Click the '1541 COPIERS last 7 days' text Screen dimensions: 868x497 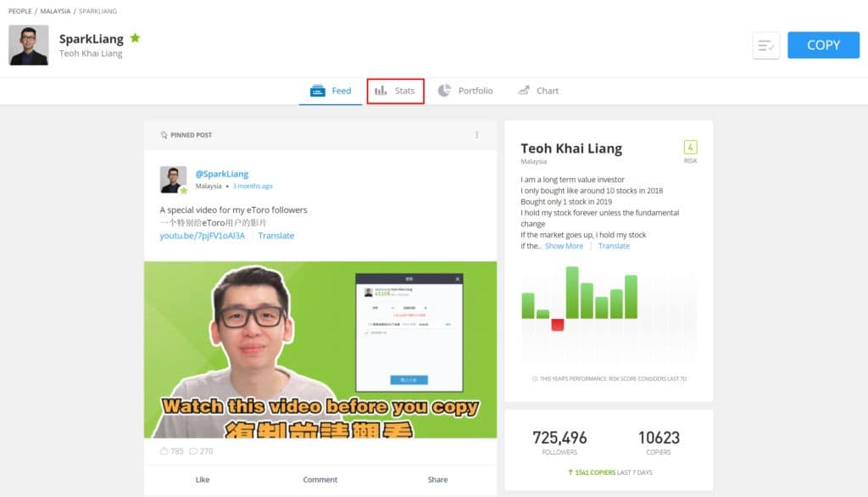(x=610, y=472)
